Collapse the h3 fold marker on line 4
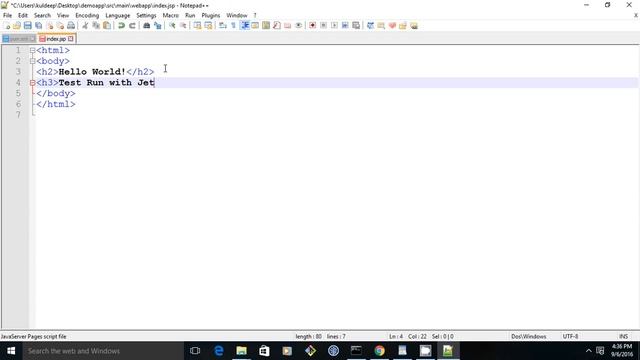Image resolution: width=640 pixels, height=360 pixels. [32, 83]
